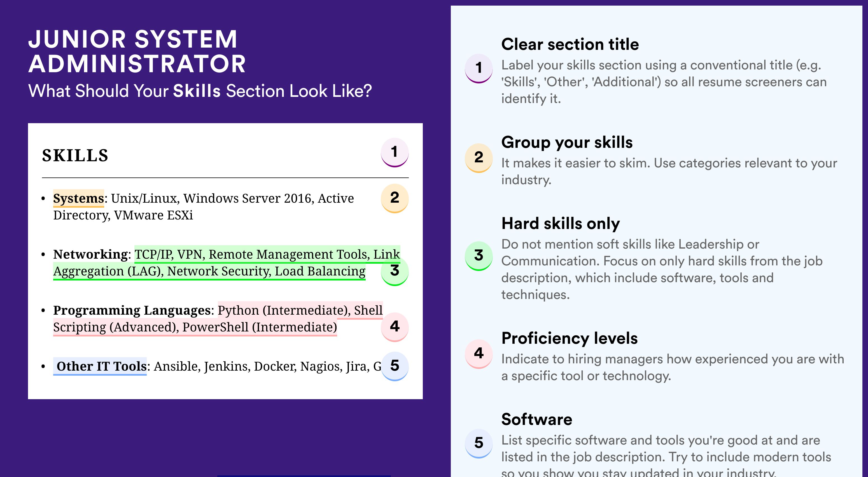Click badge 4 next to Proficiency levels
Image resolution: width=868 pixels, height=477 pixels.
point(479,354)
